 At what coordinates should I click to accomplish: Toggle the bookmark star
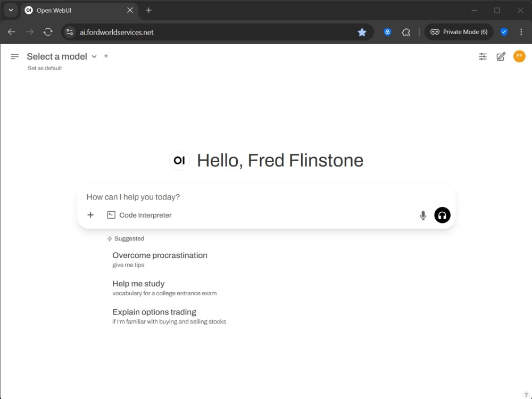tap(362, 32)
